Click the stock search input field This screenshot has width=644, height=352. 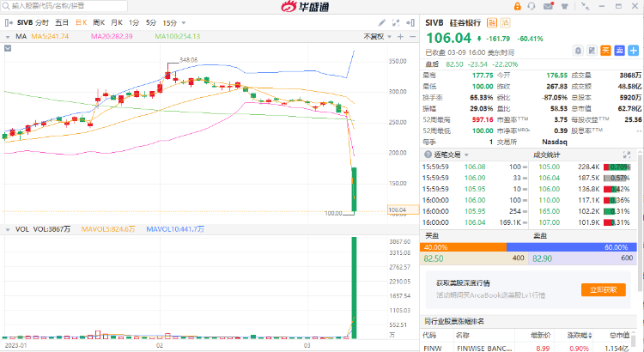[x=64, y=6]
